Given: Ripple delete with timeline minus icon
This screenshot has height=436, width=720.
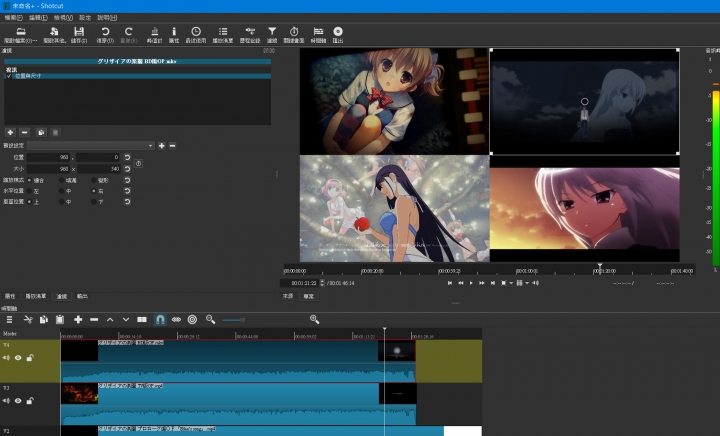Looking at the screenshot, I should point(94,319).
